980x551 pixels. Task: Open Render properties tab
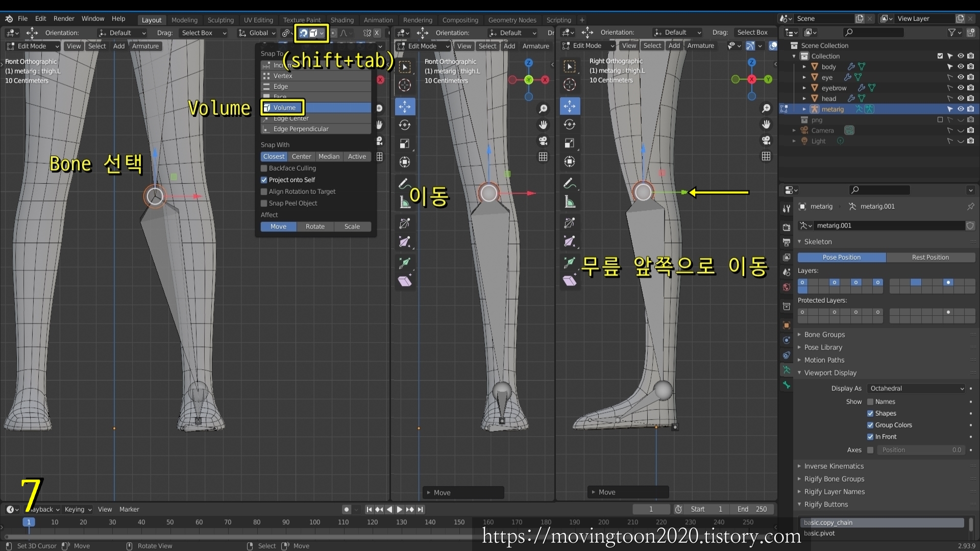click(787, 227)
